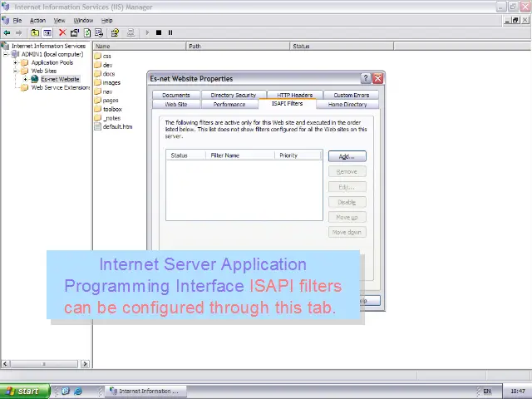Image resolution: width=532 pixels, height=399 pixels.
Task: Switch to the Home Directory tab
Action: coord(347,104)
